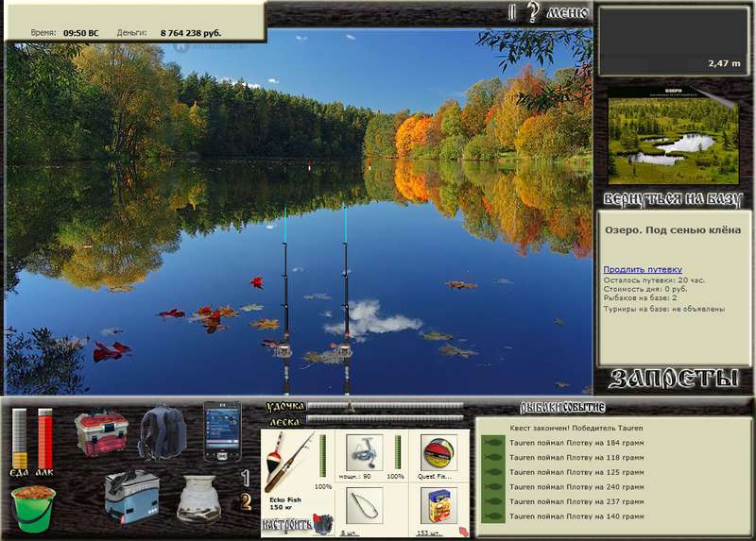The height and width of the screenshot is (541, 756).
Task: Click the help question mark icon
Action: pyautogui.click(x=532, y=12)
